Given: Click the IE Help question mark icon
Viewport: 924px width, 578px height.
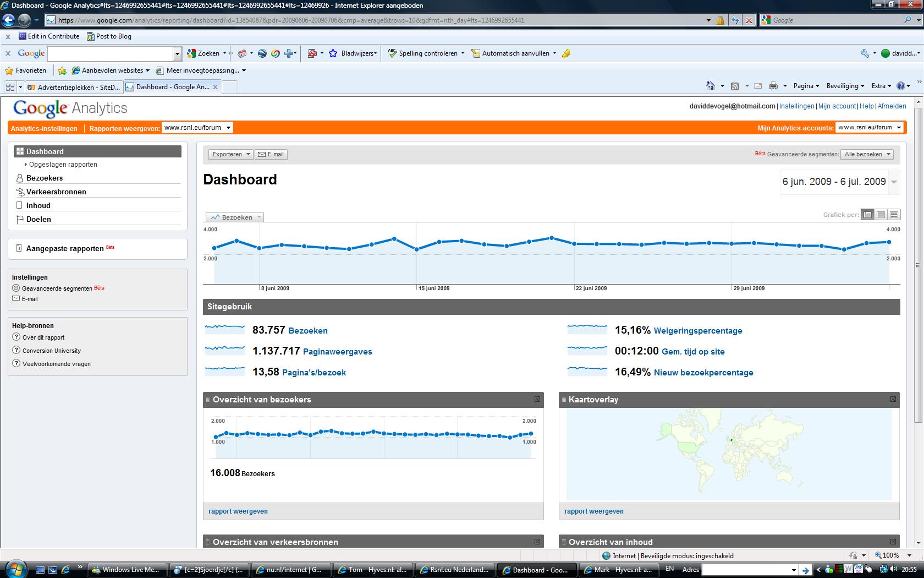Looking at the screenshot, I should 901,86.
